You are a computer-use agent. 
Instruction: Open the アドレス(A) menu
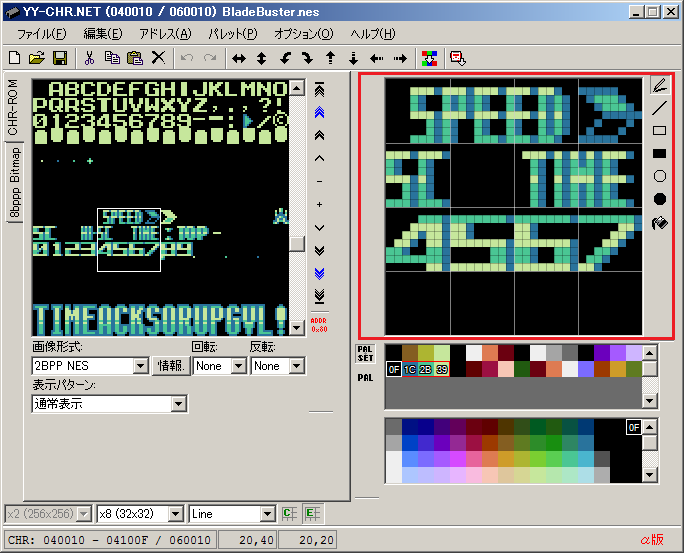coord(165,34)
